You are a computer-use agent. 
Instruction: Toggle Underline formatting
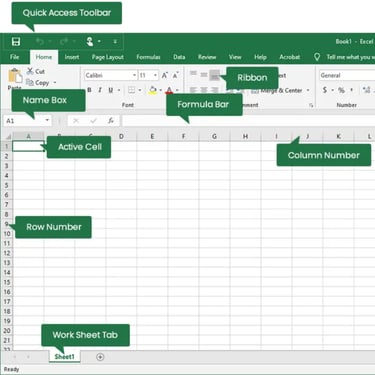click(x=110, y=90)
